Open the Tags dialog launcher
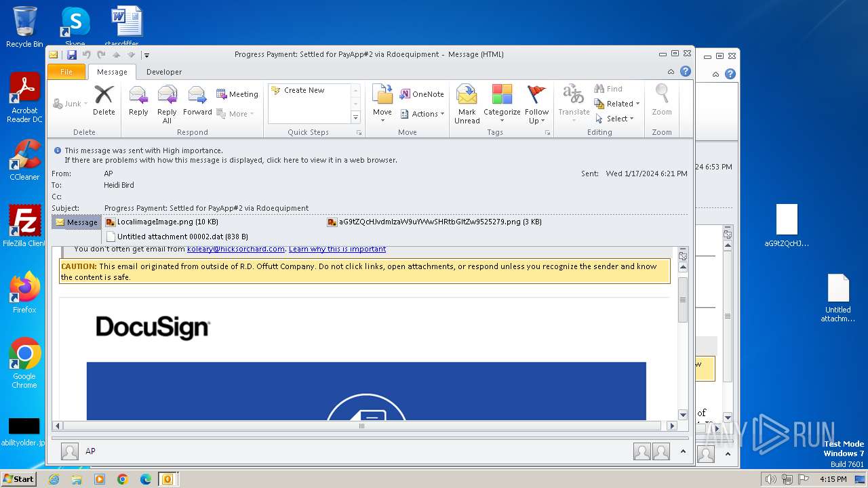Screen dimensions: 868x488 [x=547, y=133]
